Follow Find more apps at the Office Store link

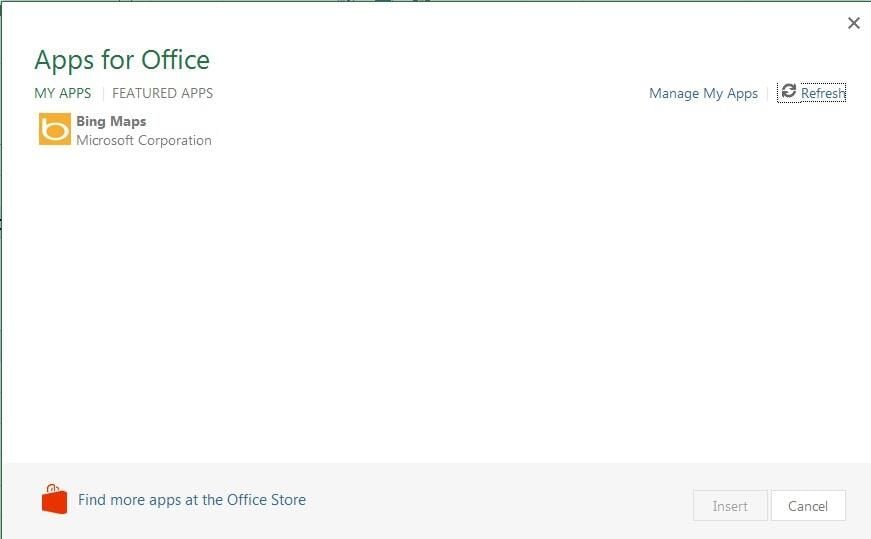click(192, 500)
